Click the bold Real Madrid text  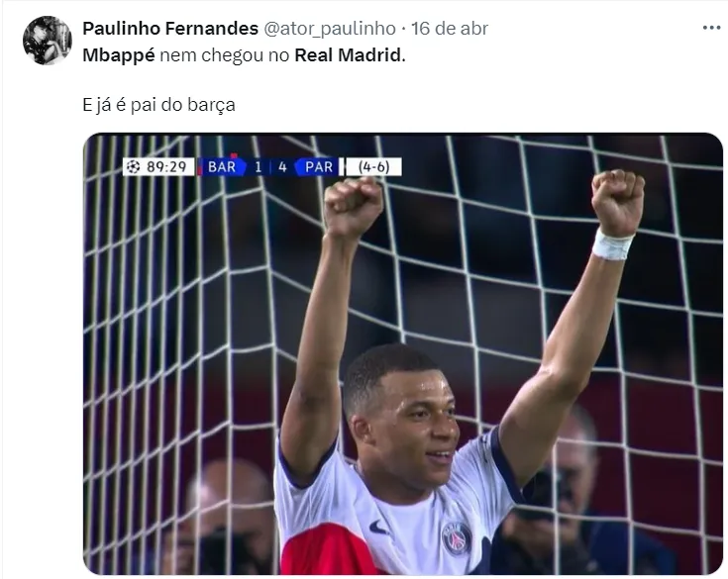click(349, 55)
